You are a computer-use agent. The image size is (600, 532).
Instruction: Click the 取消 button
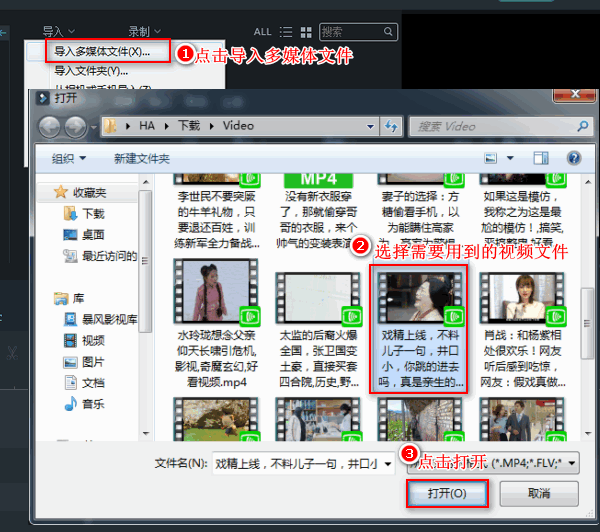(x=539, y=493)
